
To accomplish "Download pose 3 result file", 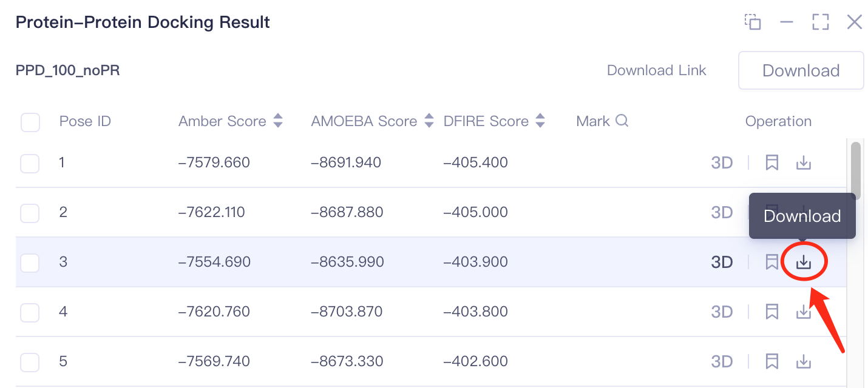I will click(804, 262).
